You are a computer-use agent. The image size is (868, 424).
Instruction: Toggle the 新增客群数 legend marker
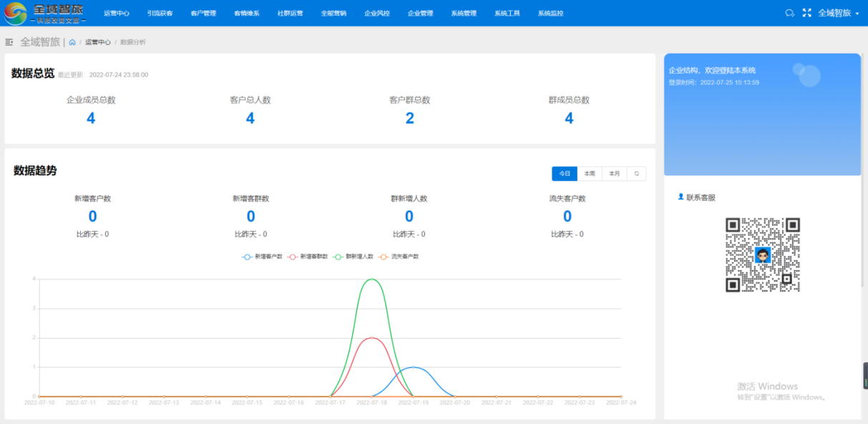click(x=293, y=256)
